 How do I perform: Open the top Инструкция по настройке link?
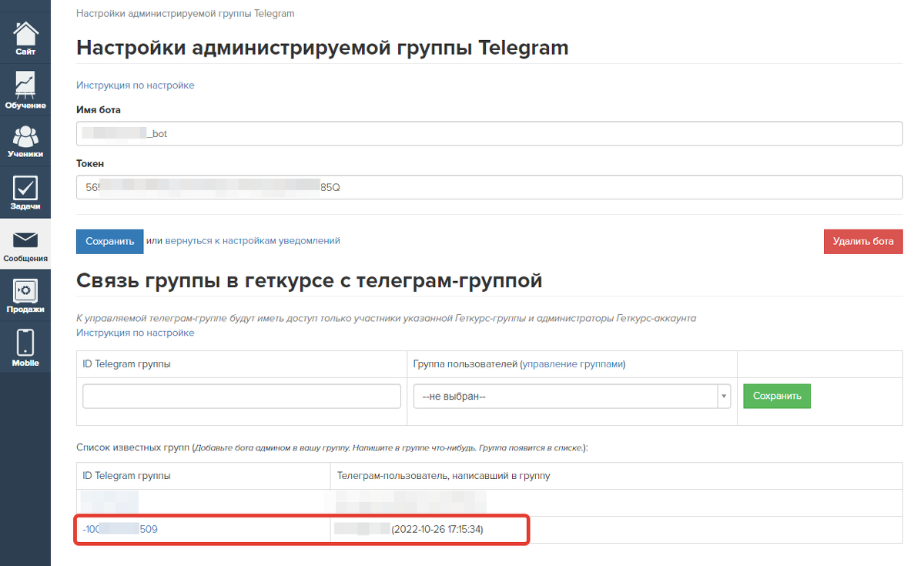click(136, 85)
